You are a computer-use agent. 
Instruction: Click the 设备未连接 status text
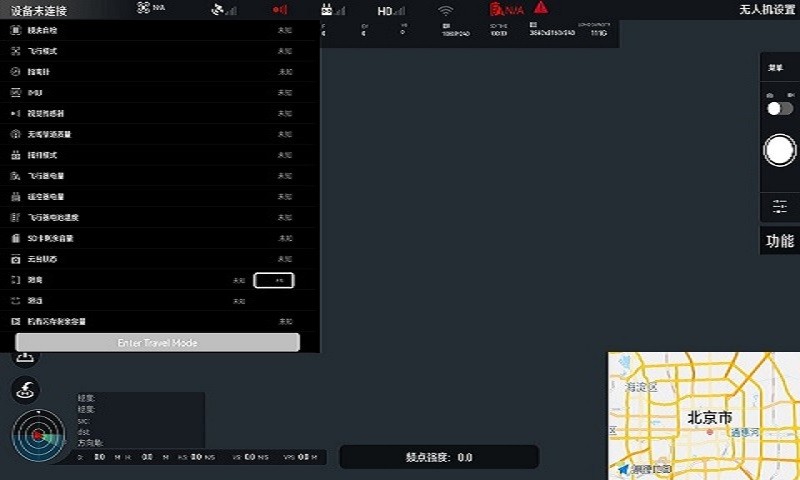[39, 11]
